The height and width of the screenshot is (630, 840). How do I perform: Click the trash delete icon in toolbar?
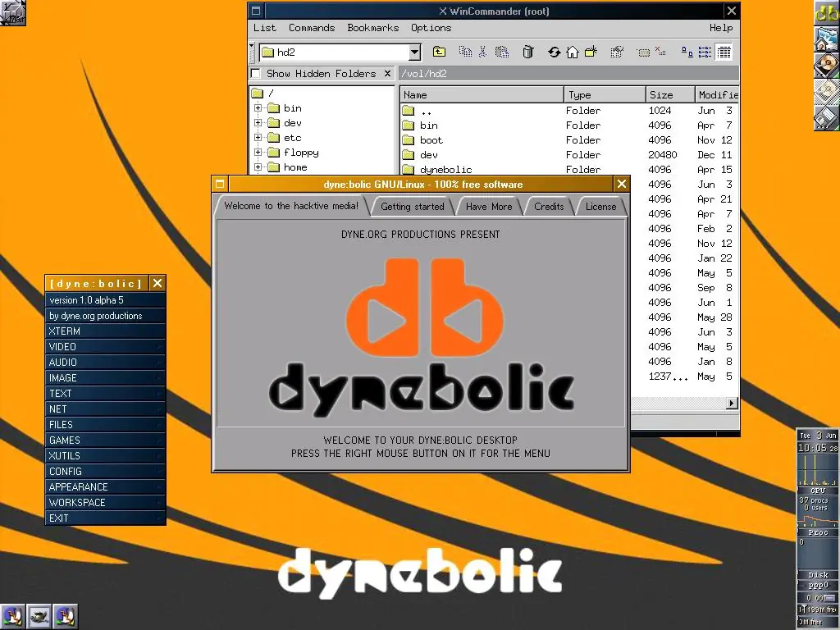point(527,52)
